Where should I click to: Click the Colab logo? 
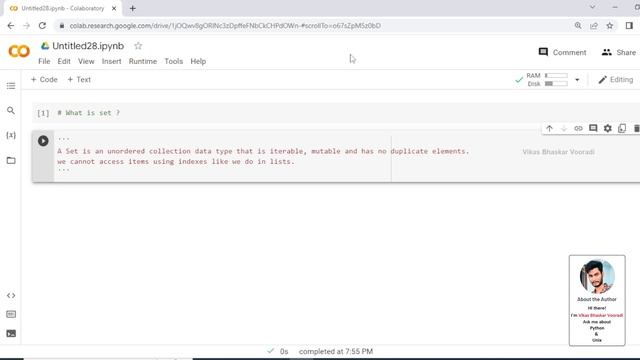19,51
